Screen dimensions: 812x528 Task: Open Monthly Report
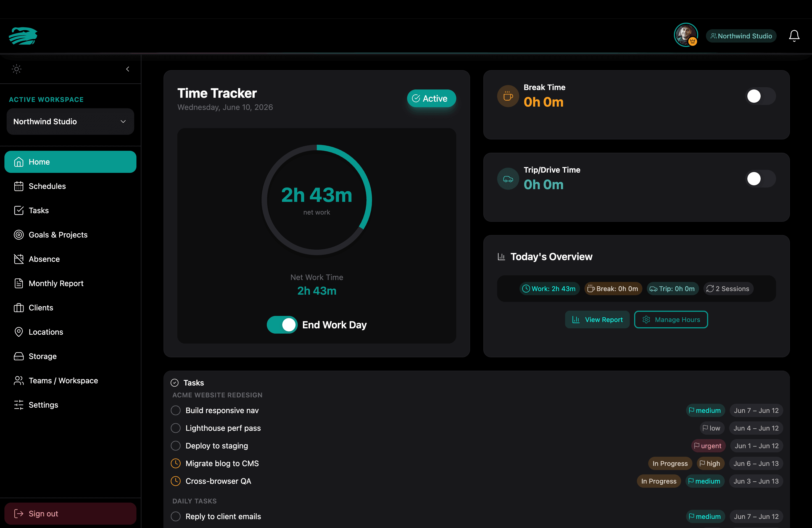click(x=70, y=283)
